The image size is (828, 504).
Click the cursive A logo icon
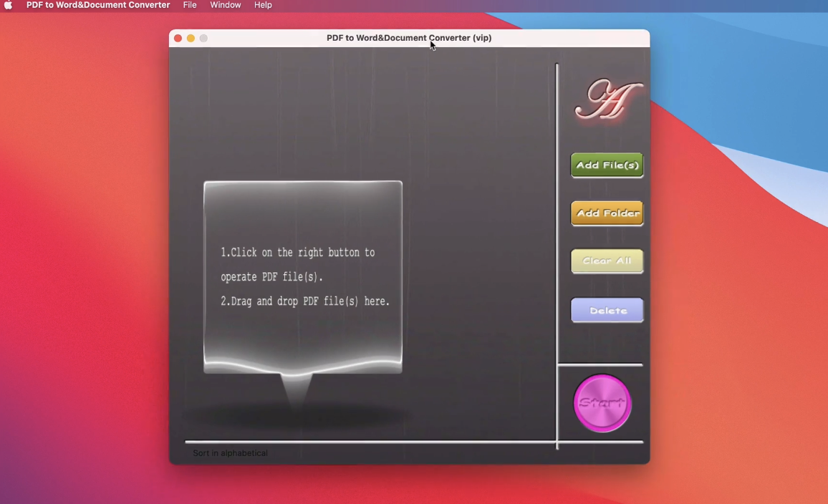[608, 100]
